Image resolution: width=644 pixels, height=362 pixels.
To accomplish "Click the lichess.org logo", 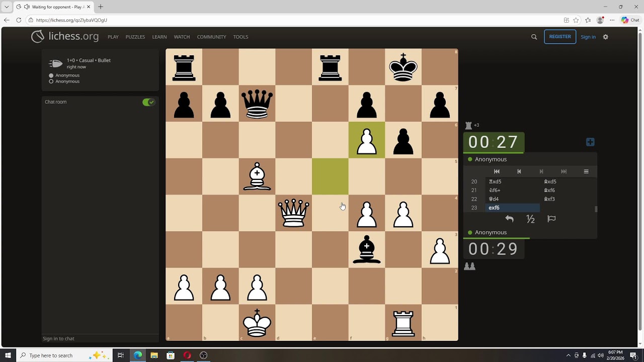I will [x=64, y=37].
